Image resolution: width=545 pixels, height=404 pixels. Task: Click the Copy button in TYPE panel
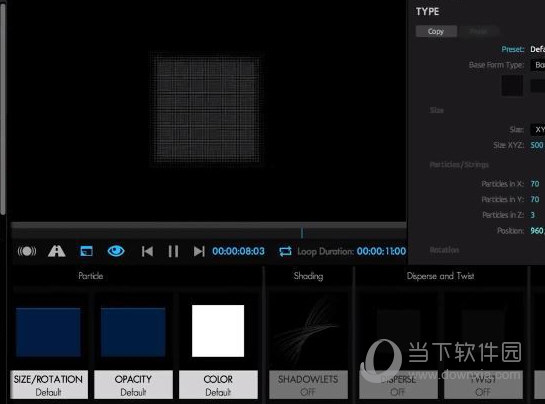tap(436, 31)
